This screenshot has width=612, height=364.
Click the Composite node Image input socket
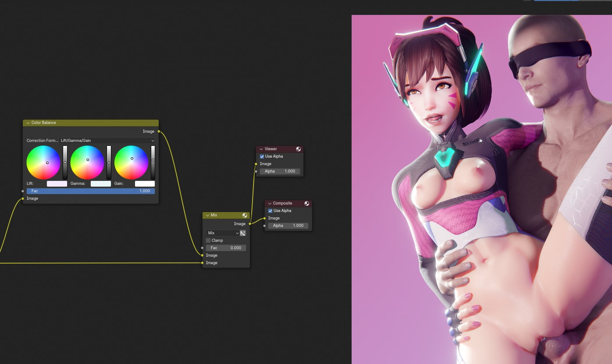point(264,218)
